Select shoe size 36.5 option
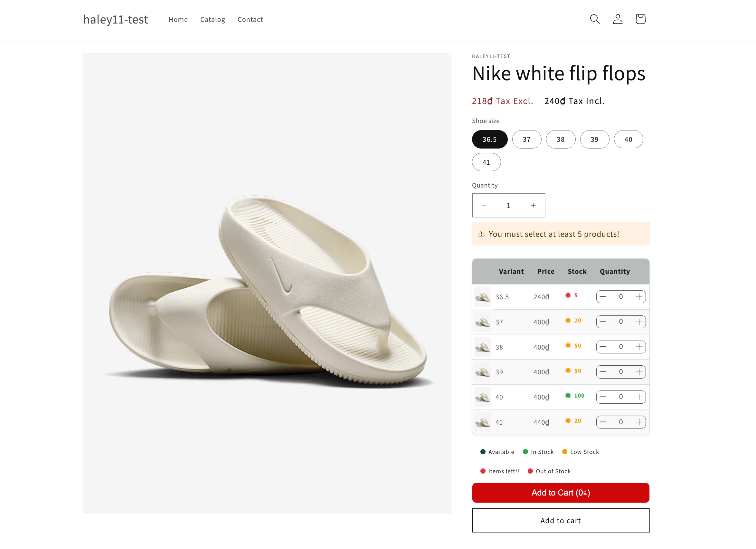756x549 pixels. point(489,140)
